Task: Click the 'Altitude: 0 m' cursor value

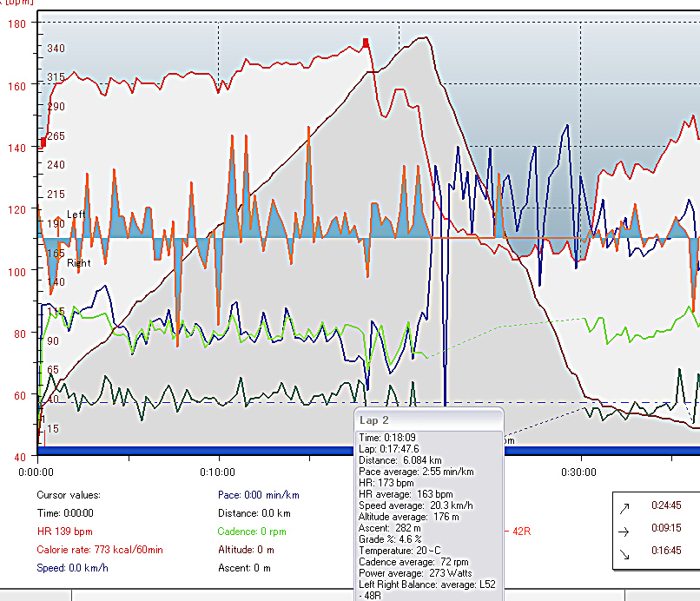Action: coord(246,550)
